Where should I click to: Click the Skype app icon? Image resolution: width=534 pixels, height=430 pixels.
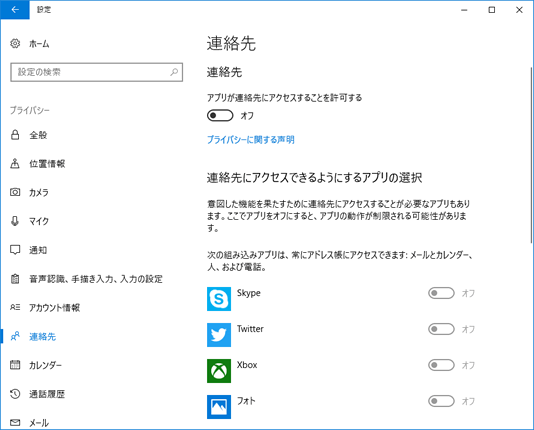click(x=219, y=299)
